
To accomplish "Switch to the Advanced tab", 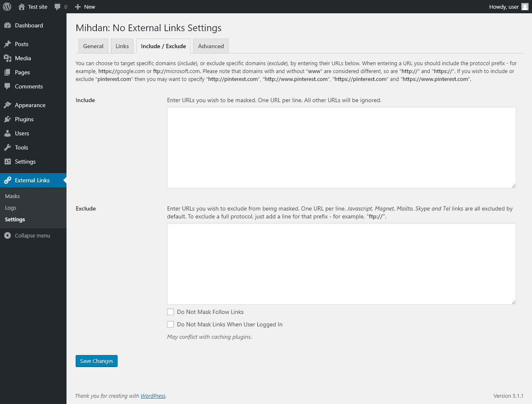I will point(211,46).
